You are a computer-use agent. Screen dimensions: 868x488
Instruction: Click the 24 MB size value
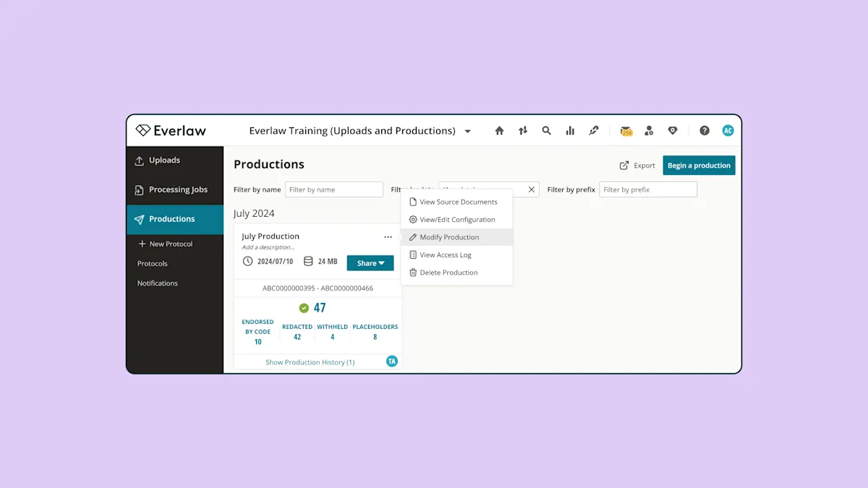pos(327,261)
